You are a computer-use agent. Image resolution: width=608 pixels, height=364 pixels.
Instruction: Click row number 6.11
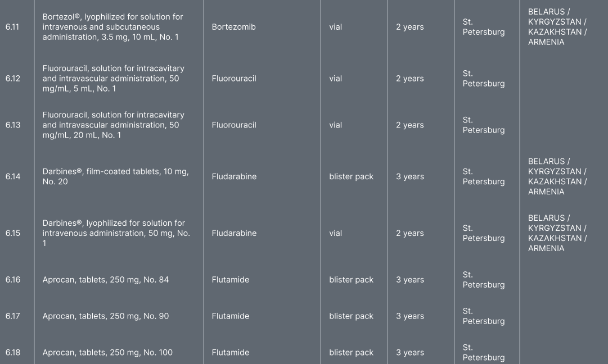(12, 27)
